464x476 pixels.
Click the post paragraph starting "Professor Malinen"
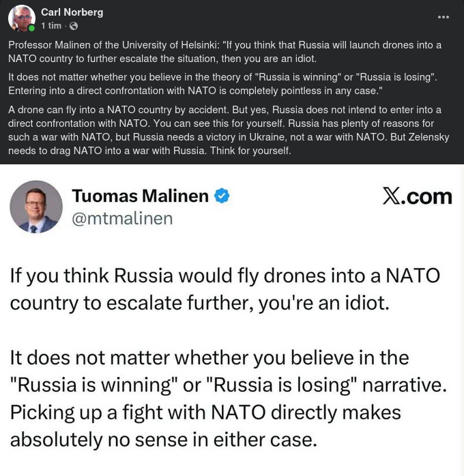(224, 52)
